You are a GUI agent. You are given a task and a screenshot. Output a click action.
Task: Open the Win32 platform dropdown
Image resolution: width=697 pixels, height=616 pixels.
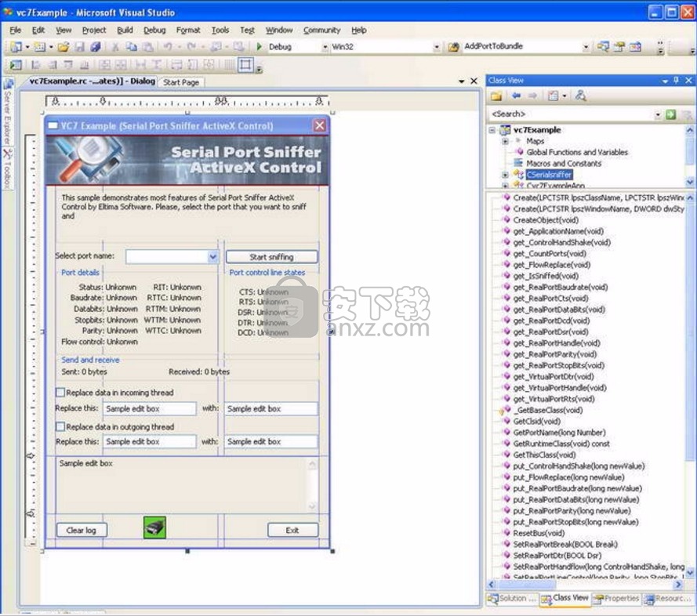(436, 47)
